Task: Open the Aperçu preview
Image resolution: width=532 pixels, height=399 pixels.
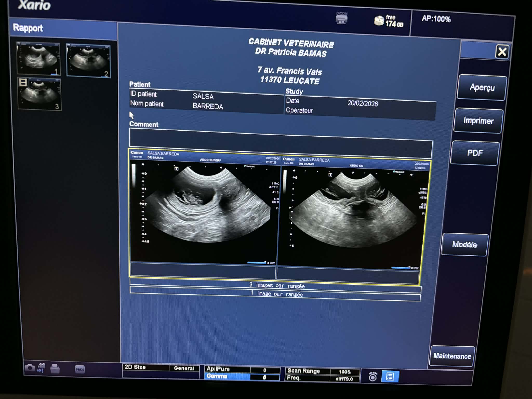Action: tap(482, 88)
